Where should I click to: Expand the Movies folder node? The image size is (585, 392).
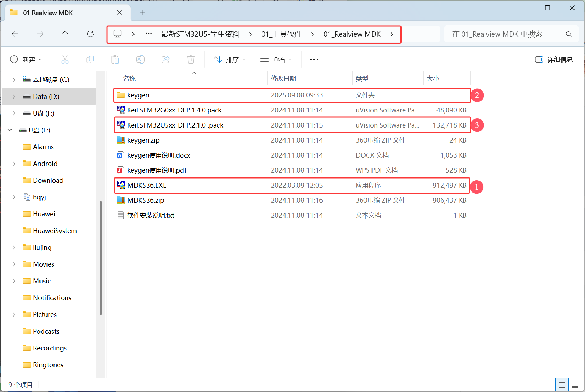pos(14,264)
